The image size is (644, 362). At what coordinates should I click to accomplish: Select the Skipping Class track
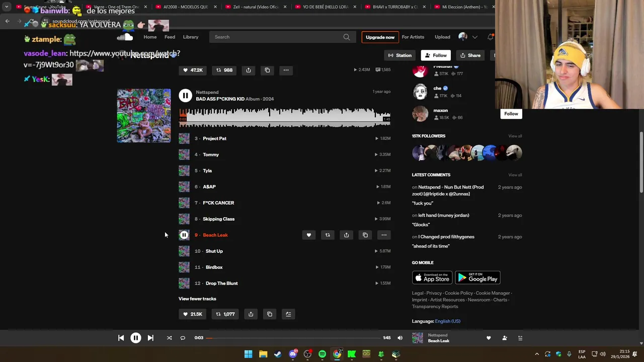coord(218,219)
